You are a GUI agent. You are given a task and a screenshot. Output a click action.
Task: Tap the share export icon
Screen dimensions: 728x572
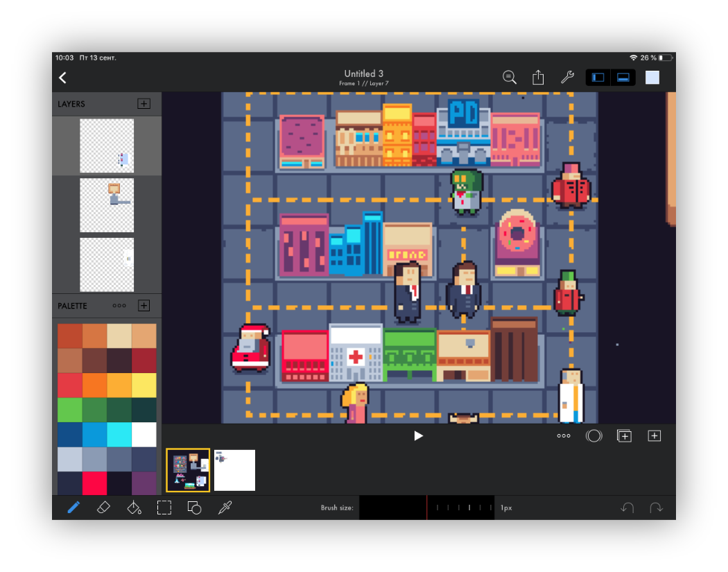click(538, 77)
